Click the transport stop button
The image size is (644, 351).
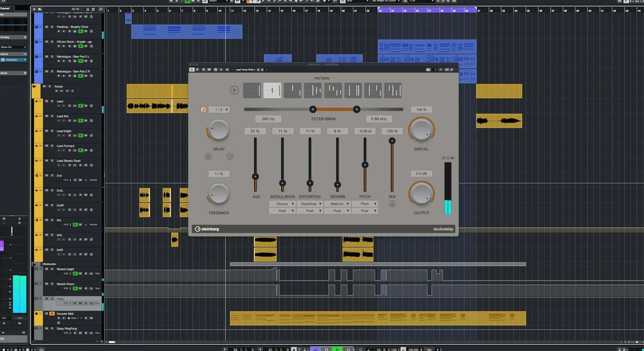click(x=326, y=349)
